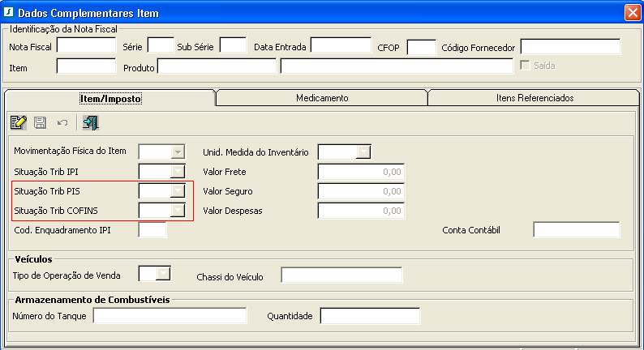644x350 pixels.
Task: Click the app icon in title bar
Action: pos(9,13)
